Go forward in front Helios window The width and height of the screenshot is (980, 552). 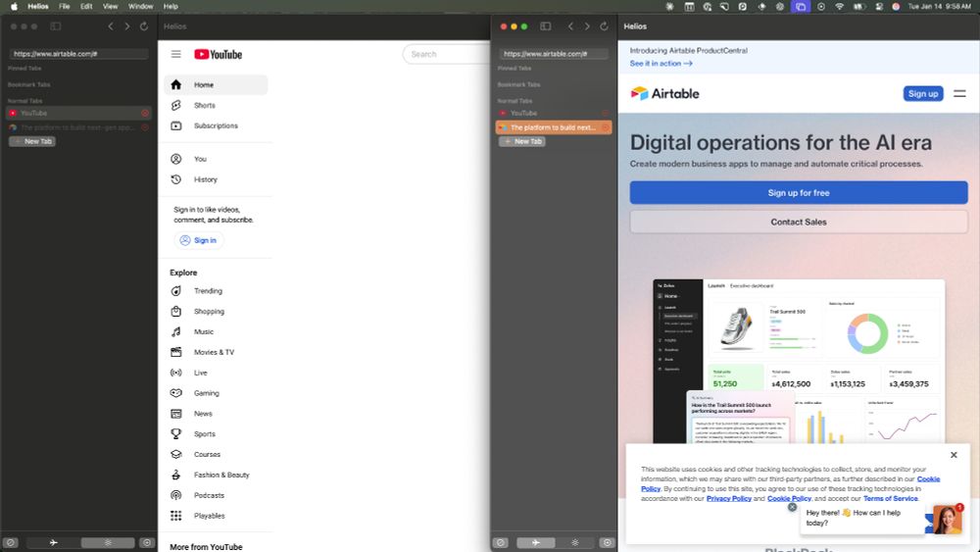click(x=587, y=26)
